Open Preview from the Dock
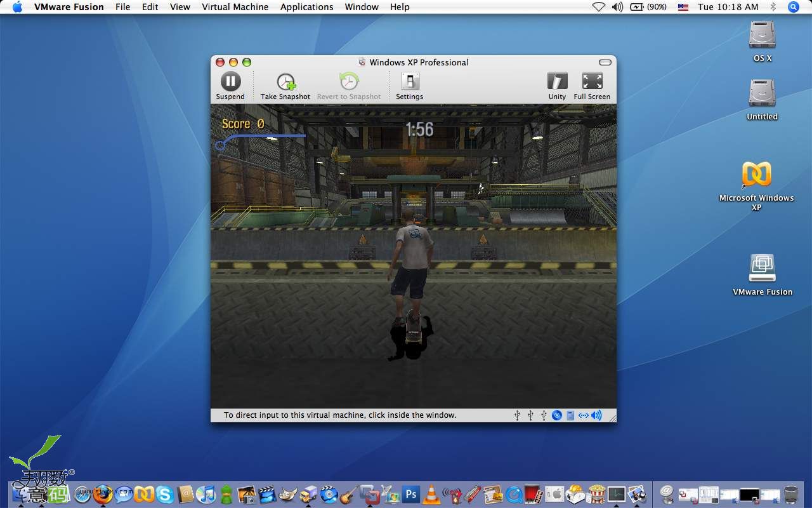Image resolution: width=812 pixels, height=508 pixels. pyautogui.click(x=636, y=494)
